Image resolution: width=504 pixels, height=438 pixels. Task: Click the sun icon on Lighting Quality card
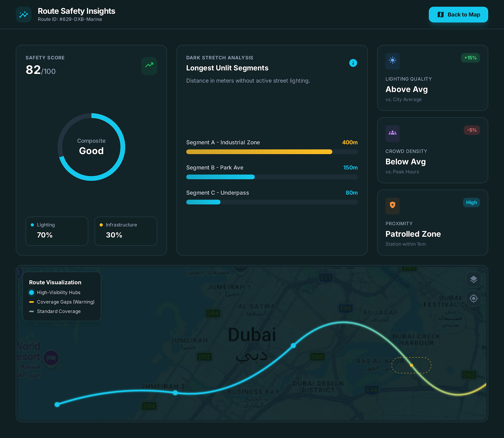[x=392, y=61]
